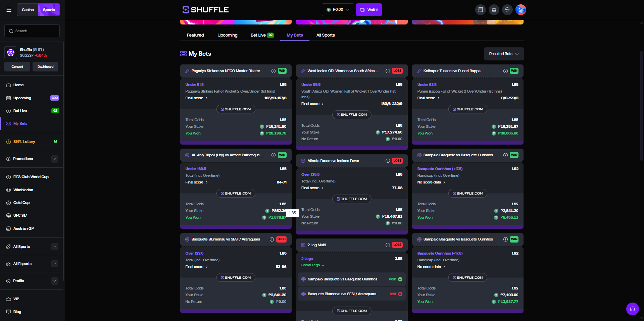Screen dimensions: 644x321
Task: Open the hamburger menu icon
Action: coord(9,10)
